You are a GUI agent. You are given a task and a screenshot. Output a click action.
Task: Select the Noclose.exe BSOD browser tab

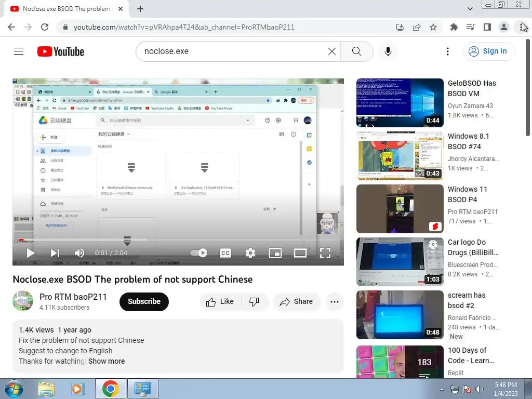(66, 9)
